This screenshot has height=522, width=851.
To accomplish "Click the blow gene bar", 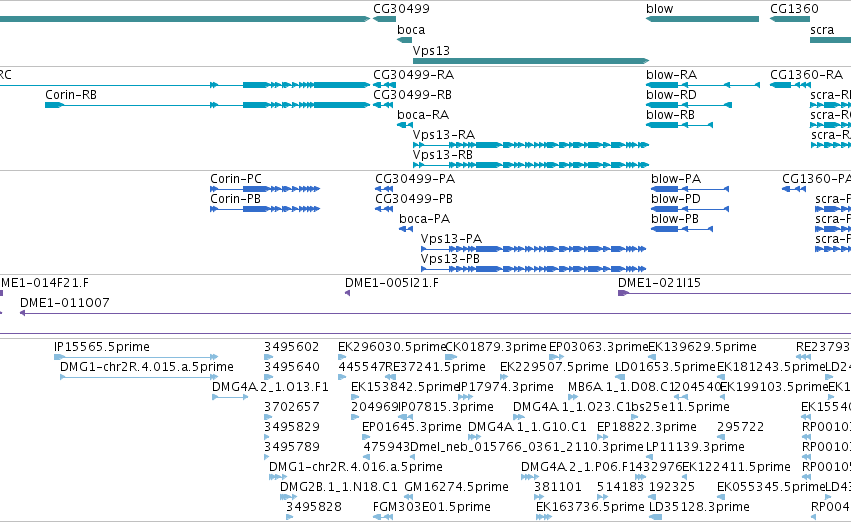I will 702,19.
